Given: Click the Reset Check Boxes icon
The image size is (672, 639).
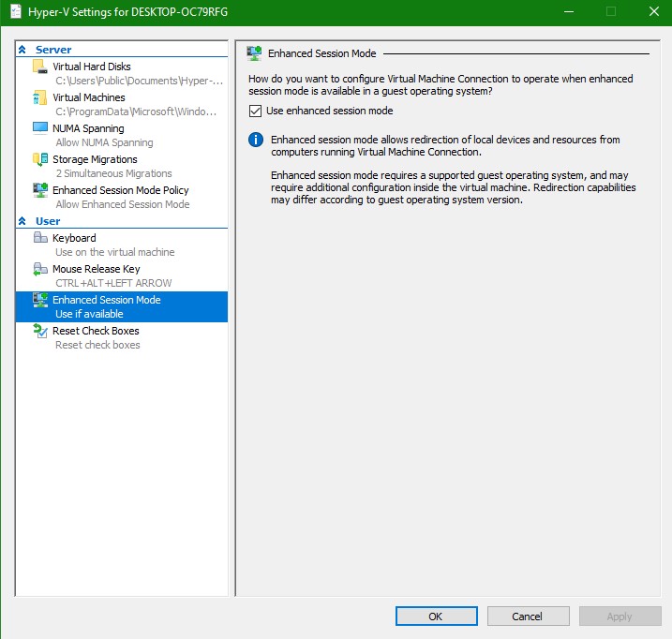Looking at the screenshot, I should (39, 331).
